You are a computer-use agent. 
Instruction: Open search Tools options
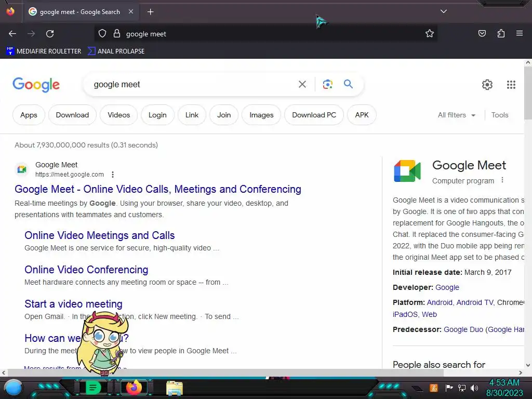coord(500,115)
